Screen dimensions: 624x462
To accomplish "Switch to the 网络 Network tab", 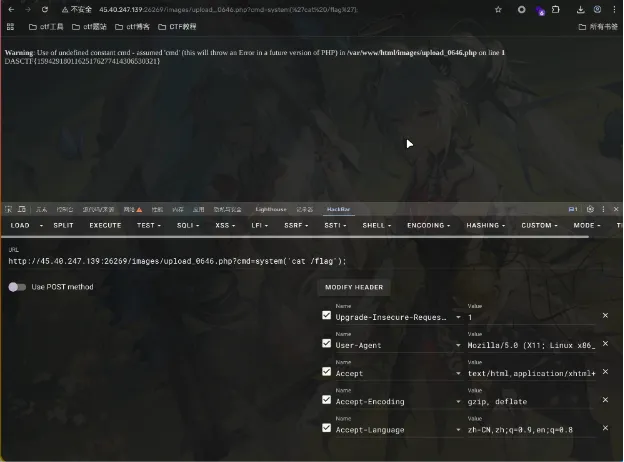I will (133, 209).
